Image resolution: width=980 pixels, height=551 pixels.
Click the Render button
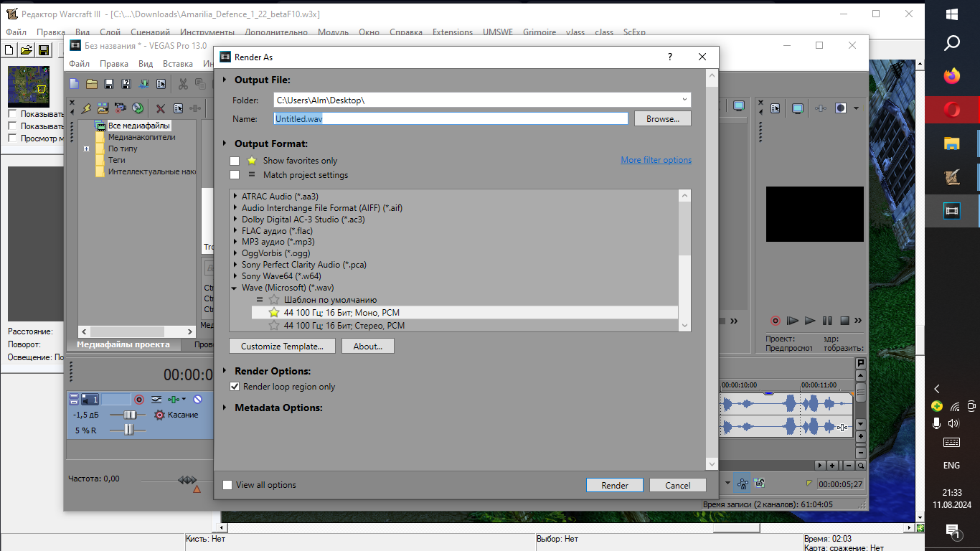click(x=615, y=485)
